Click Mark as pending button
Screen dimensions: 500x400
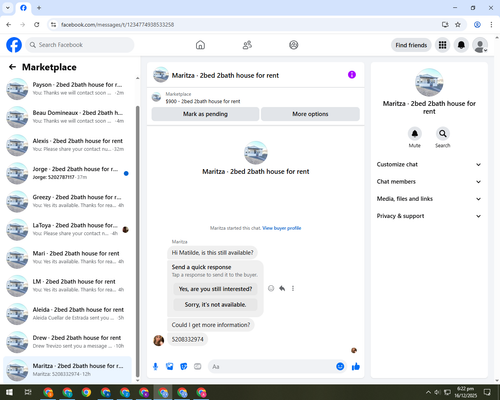(x=205, y=114)
